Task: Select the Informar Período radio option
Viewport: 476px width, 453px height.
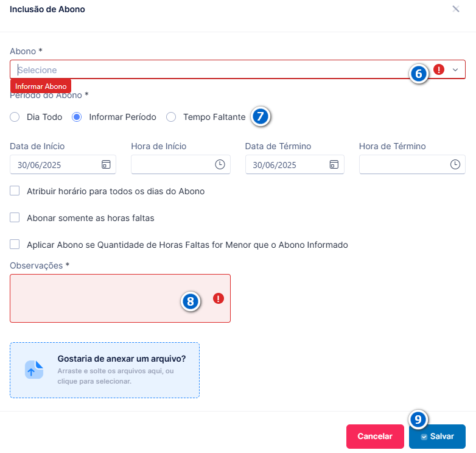Action: (x=77, y=117)
